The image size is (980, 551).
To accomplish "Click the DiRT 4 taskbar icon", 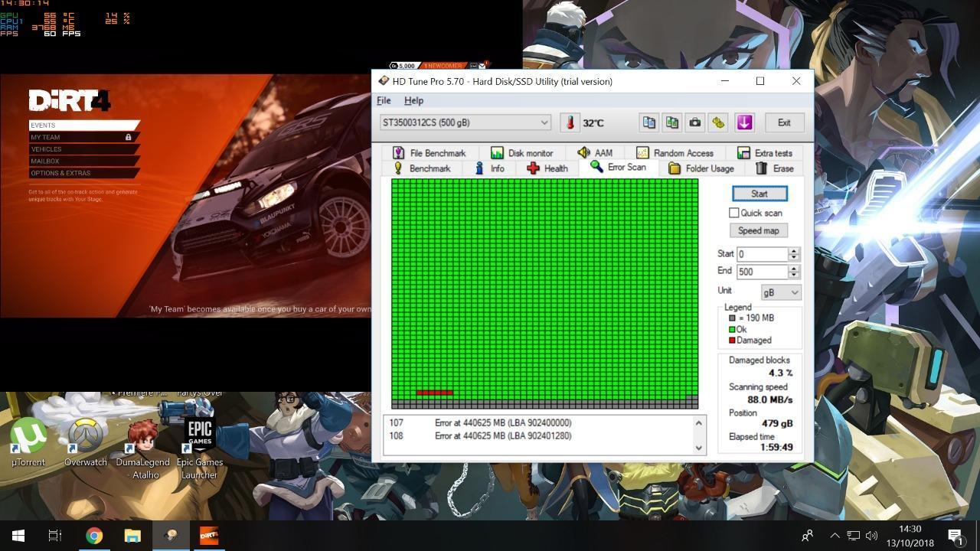I will [209, 536].
